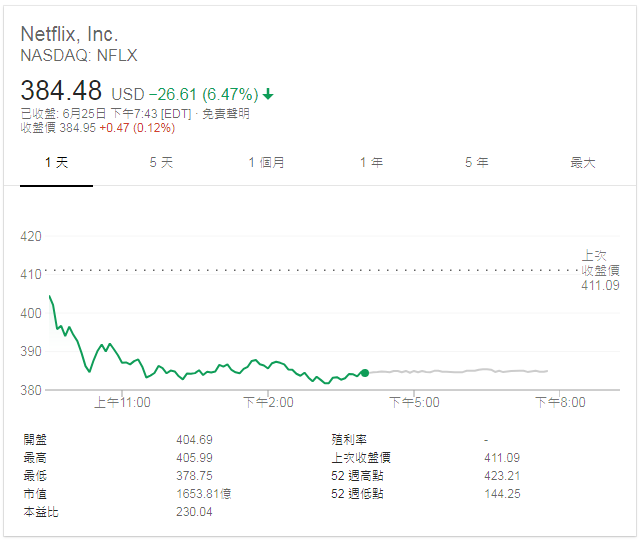
Task: Click the 市值 value 1653.81億
Action: click(203, 494)
